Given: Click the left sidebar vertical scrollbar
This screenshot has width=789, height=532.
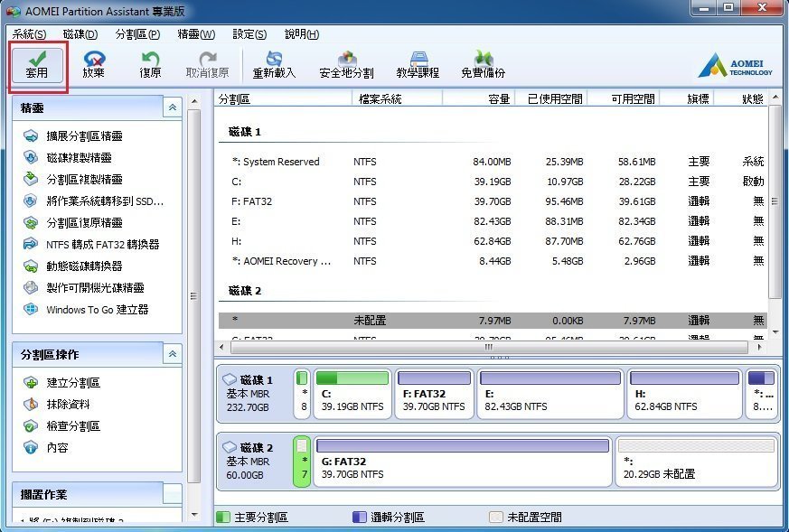Looking at the screenshot, I should [193, 296].
